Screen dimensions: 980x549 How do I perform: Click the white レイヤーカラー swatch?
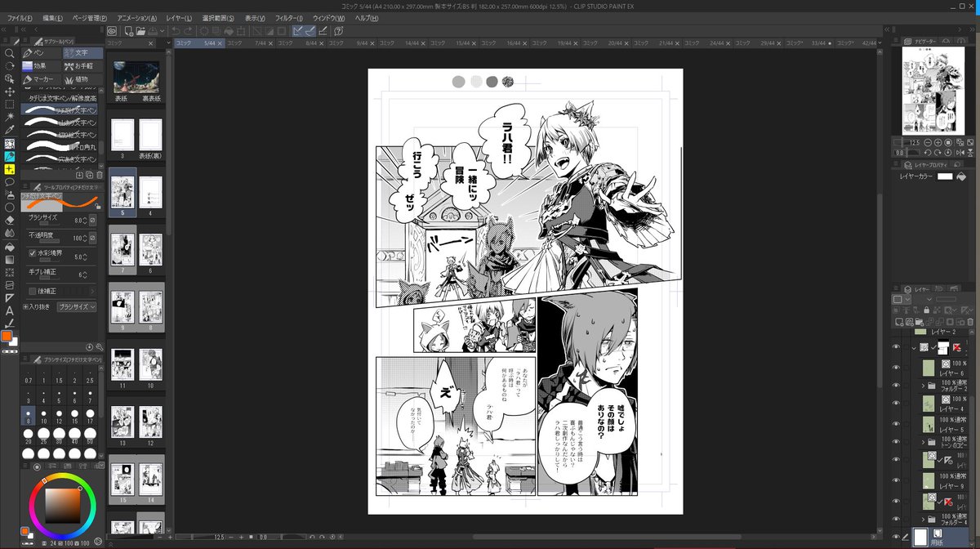pos(945,176)
